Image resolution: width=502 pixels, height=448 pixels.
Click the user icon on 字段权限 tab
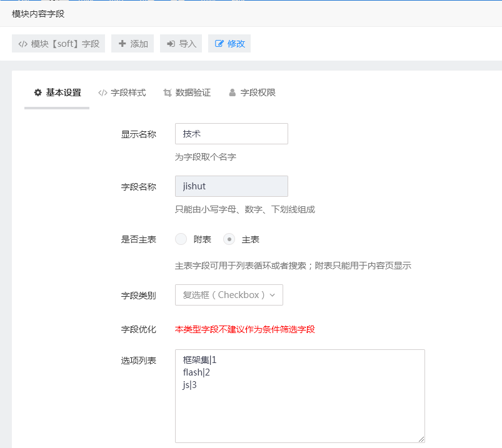click(233, 92)
